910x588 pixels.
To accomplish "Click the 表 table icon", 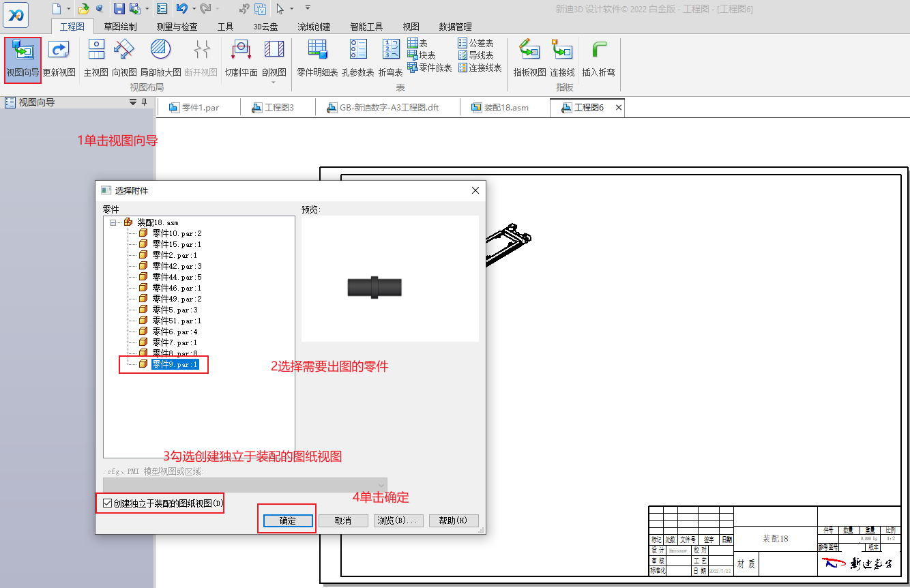I will 413,43.
